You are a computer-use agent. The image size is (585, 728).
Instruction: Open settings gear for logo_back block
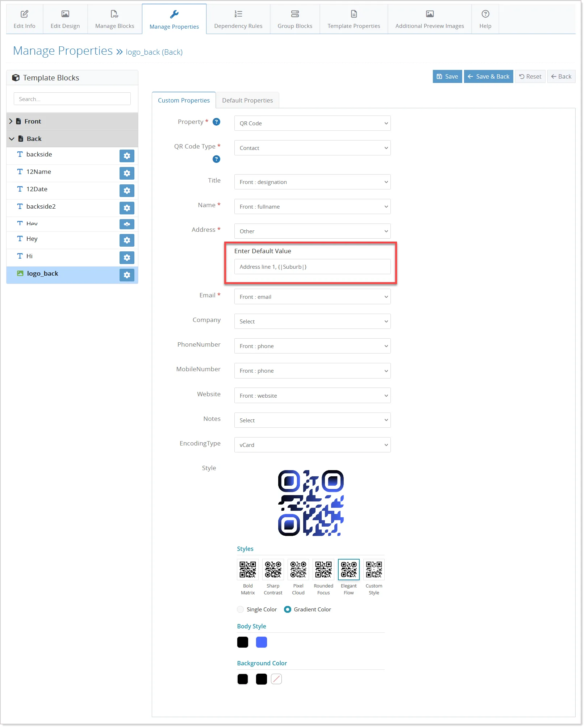point(127,275)
